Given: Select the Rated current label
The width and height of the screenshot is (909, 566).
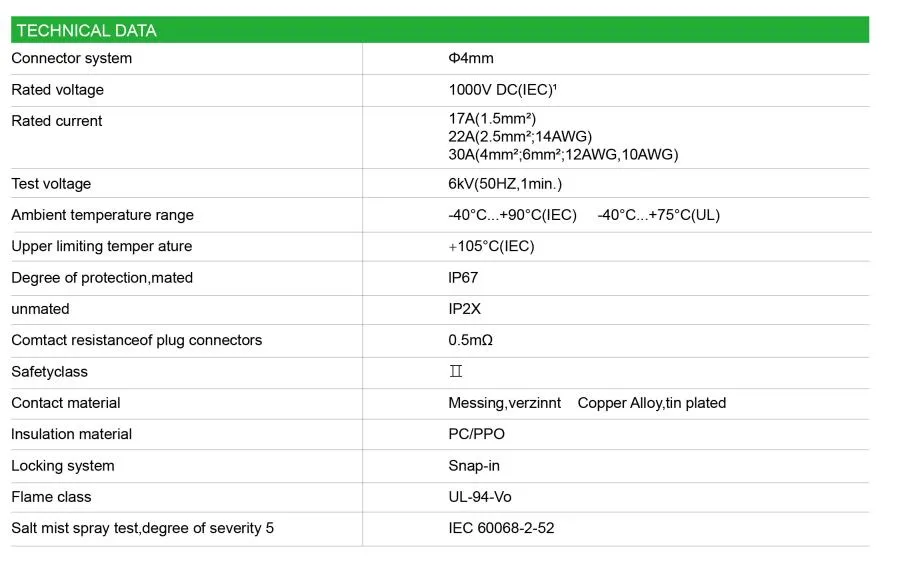Looking at the screenshot, I should [57, 121].
